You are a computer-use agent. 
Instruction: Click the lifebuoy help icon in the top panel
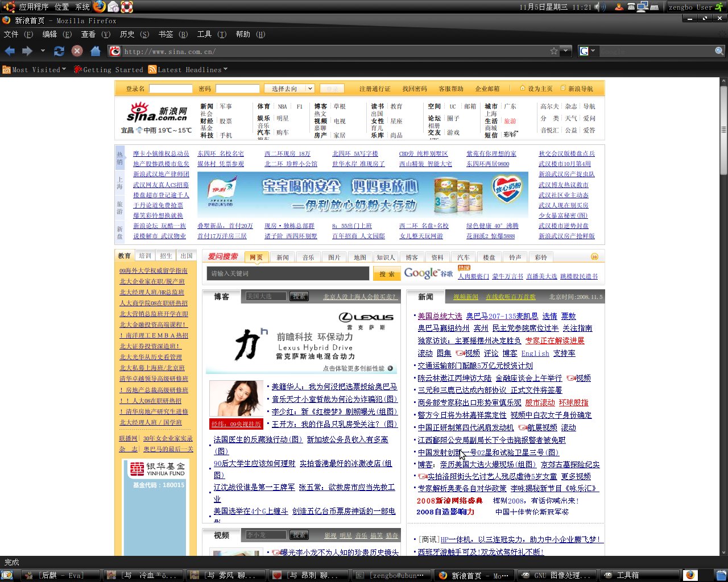point(127,7)
